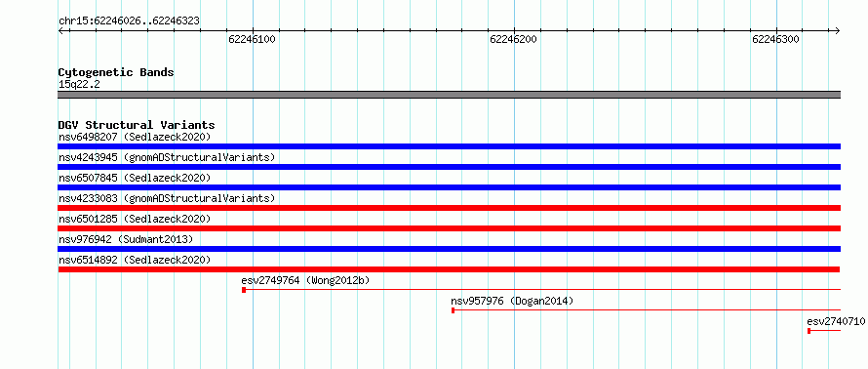
Task: Click the red start marker of esv2749764
Action: [244, 290]
